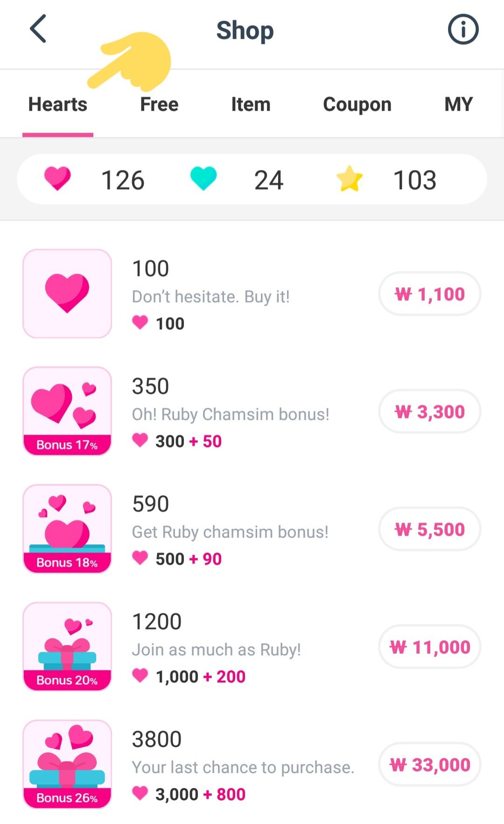Image resolution: width=504 pixels, height=824 pixels.
Task: Select the Bonus 26% gift pack image
Action: [x=67, y=764]
